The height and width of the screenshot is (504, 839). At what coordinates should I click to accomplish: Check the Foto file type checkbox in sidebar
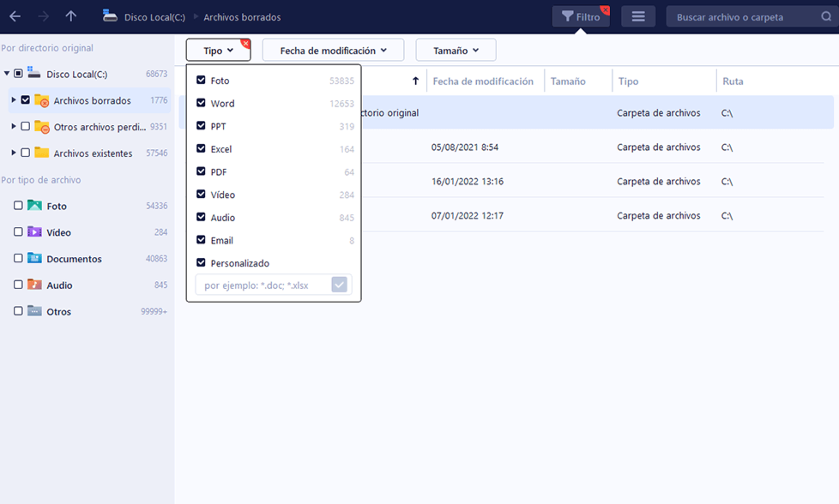[x=18, y=205]
